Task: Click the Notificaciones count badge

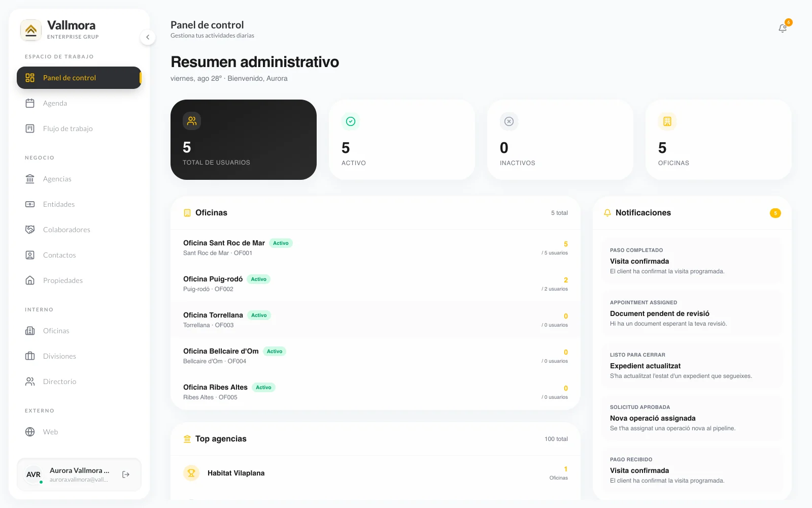Action: (775, 213)
